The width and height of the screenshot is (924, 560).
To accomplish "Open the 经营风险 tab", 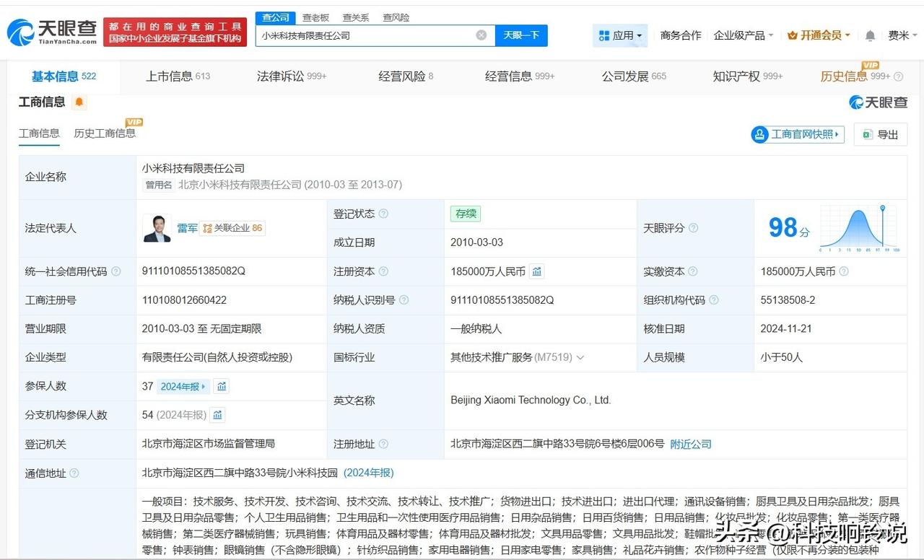I will coord(406,76).
